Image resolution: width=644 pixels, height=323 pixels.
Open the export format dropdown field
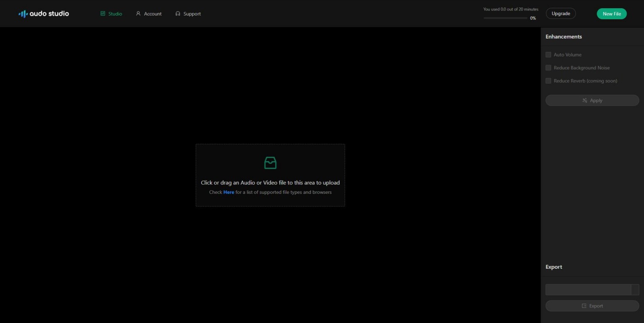[x=588, y=289]
